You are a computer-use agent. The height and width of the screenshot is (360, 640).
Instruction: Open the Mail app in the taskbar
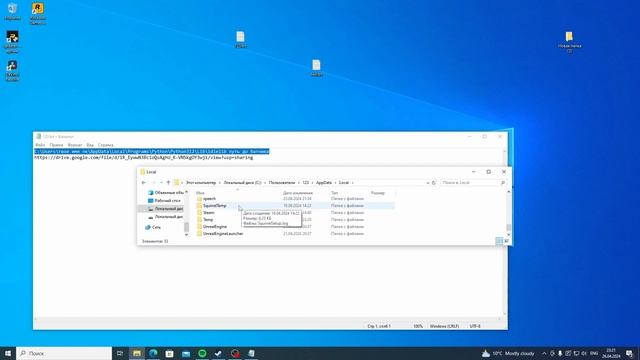186,353
